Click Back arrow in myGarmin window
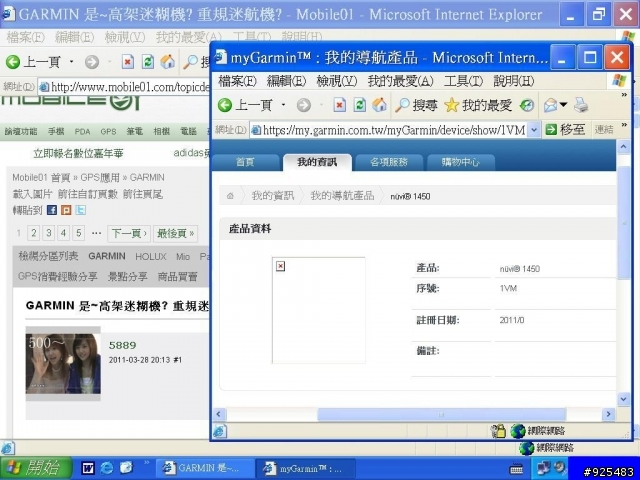Image resolution: width=640 pixels, height=480 pixels. (x=225, y=105)
